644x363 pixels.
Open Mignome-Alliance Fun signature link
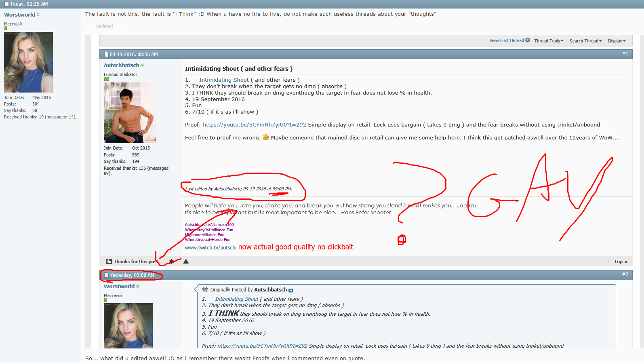(x=204, y=235)
